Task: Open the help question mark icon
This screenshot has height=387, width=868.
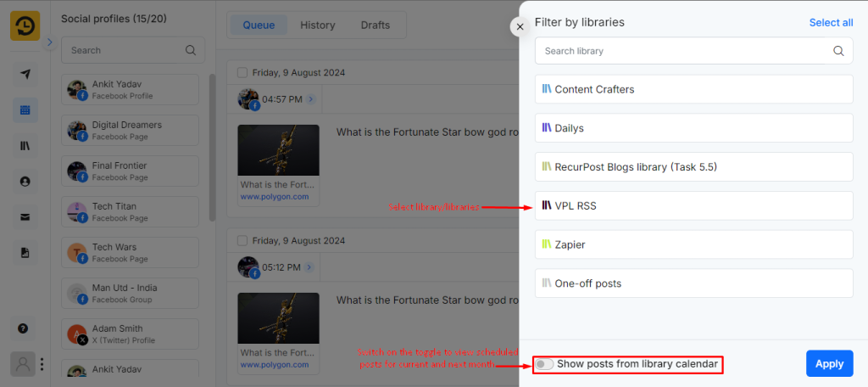Action: [x=23, y=328]
